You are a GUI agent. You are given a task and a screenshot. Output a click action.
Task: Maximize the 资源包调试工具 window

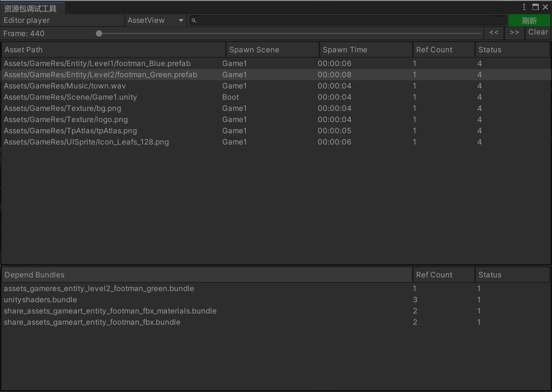(535, 7)
